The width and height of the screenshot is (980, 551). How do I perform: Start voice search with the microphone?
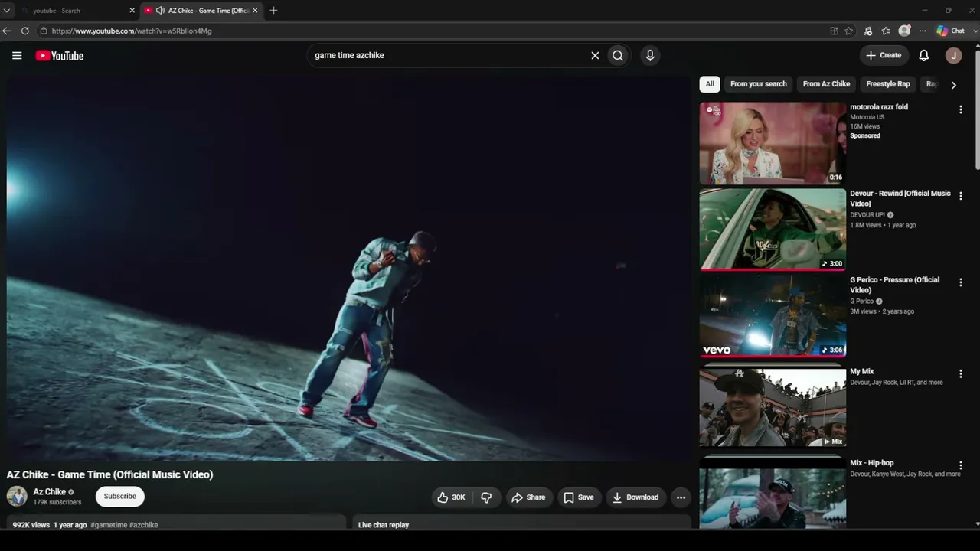click(x=650, y=55)
